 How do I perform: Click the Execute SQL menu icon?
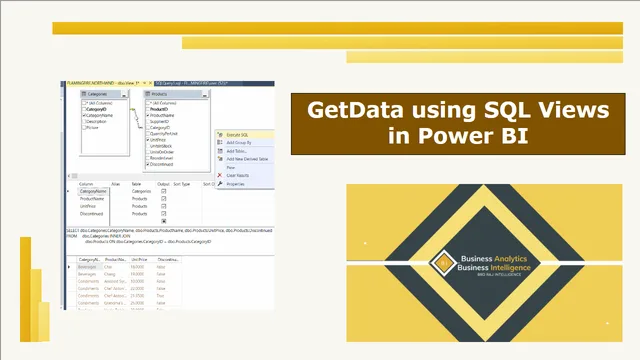pos(220,135)
